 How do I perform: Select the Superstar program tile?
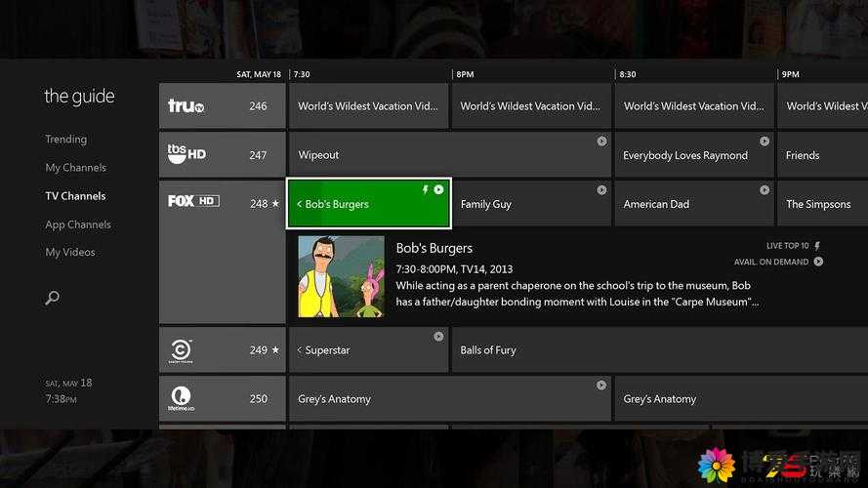[368, 349]
